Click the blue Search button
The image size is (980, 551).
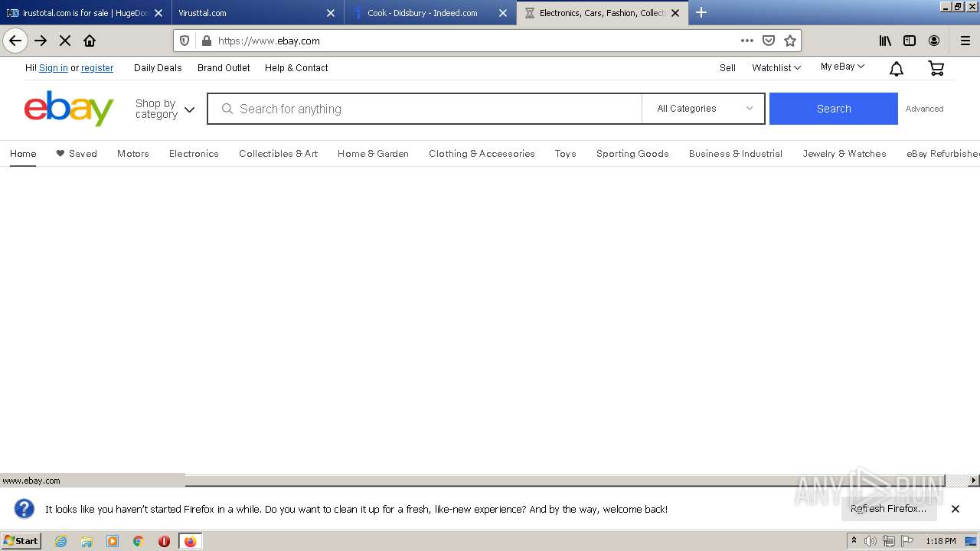[833, 109]
